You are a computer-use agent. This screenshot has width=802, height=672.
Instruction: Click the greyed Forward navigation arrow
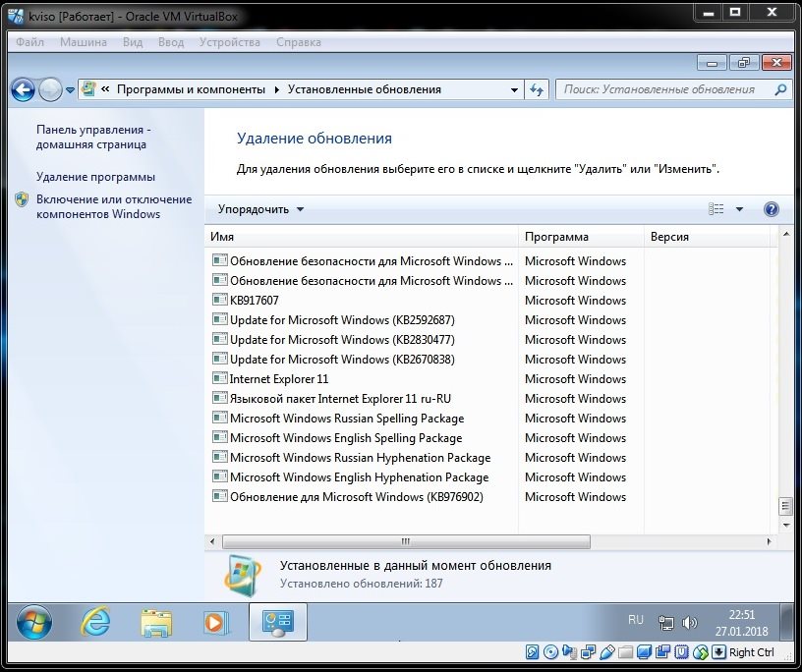(50, 90)
